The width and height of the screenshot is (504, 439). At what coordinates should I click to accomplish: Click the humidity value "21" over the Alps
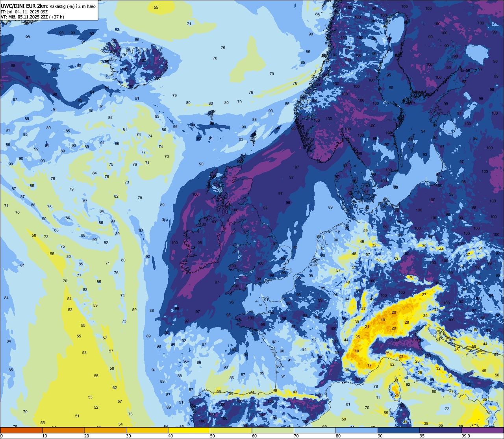point(367,327)
